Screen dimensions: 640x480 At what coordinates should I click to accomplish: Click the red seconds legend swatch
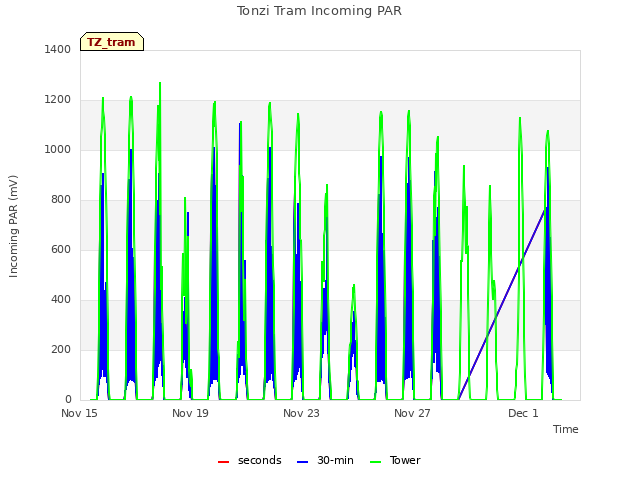[224, 462]
